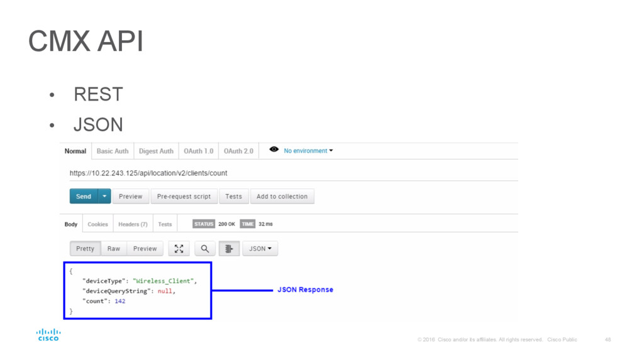The image size is (644, 362).
Task: Click Add to collection
Action: 282,196
